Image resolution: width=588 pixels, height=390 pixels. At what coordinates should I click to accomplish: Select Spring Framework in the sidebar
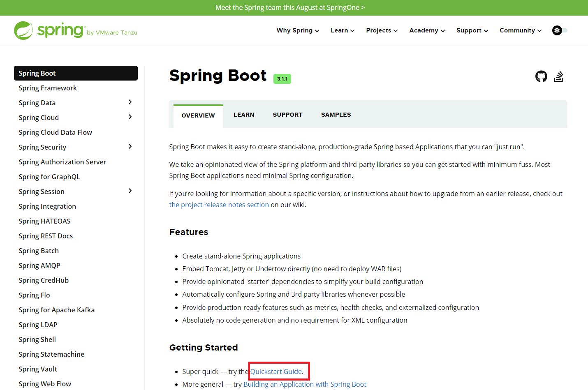[x=48, y=88]
